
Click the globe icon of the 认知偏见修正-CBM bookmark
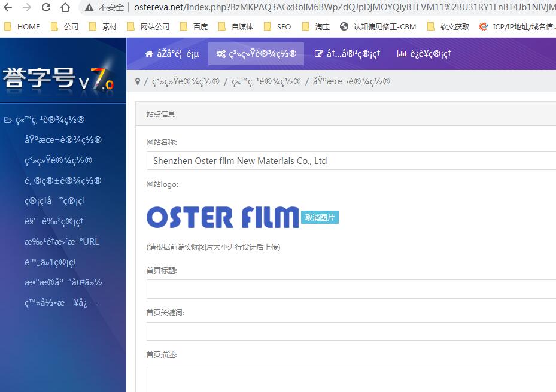(343, 26)
